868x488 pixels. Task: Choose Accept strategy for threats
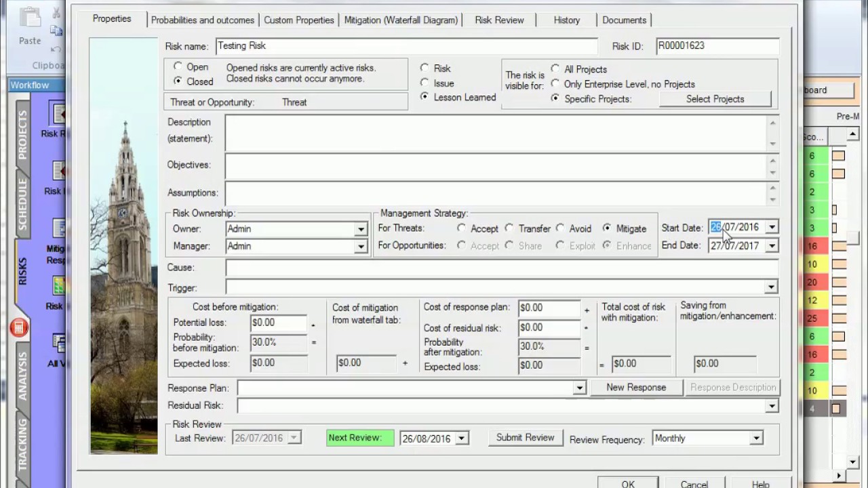point(462,228)
